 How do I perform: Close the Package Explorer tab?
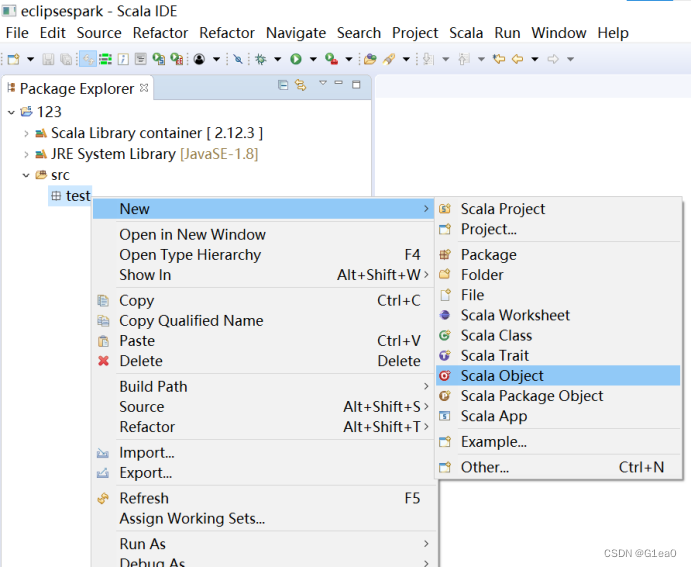tap(144, 88)
